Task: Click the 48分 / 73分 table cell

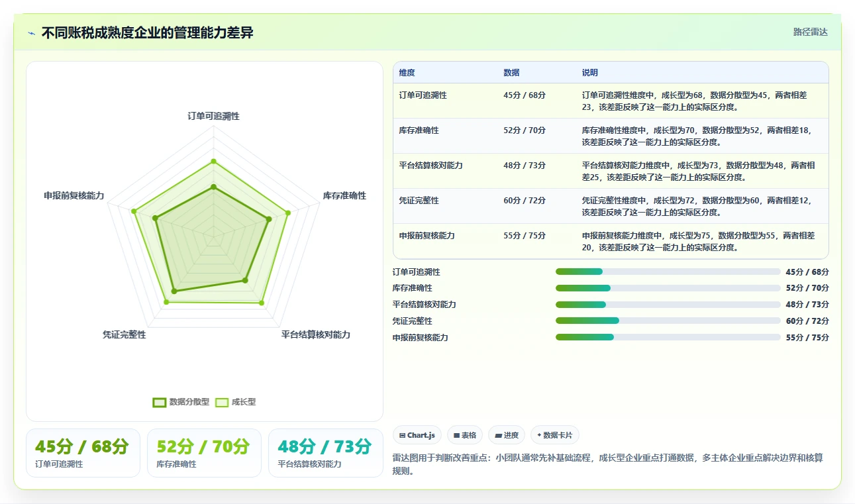Action: click(525, 166)
